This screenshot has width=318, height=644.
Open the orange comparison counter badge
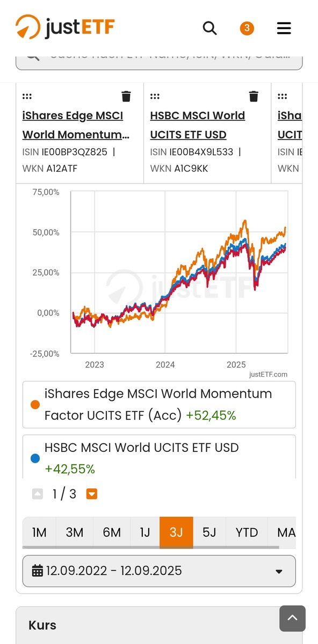(x=247, y=28)
